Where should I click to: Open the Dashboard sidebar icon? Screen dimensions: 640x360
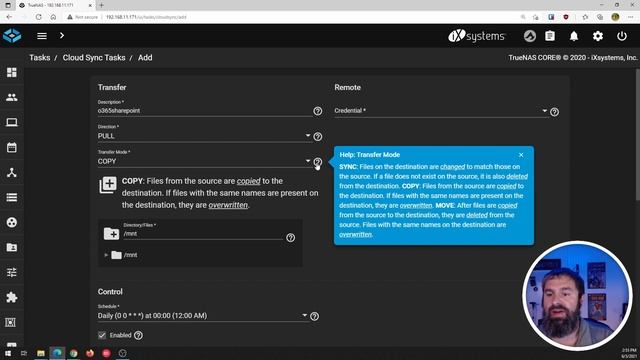tap(12, 72)
